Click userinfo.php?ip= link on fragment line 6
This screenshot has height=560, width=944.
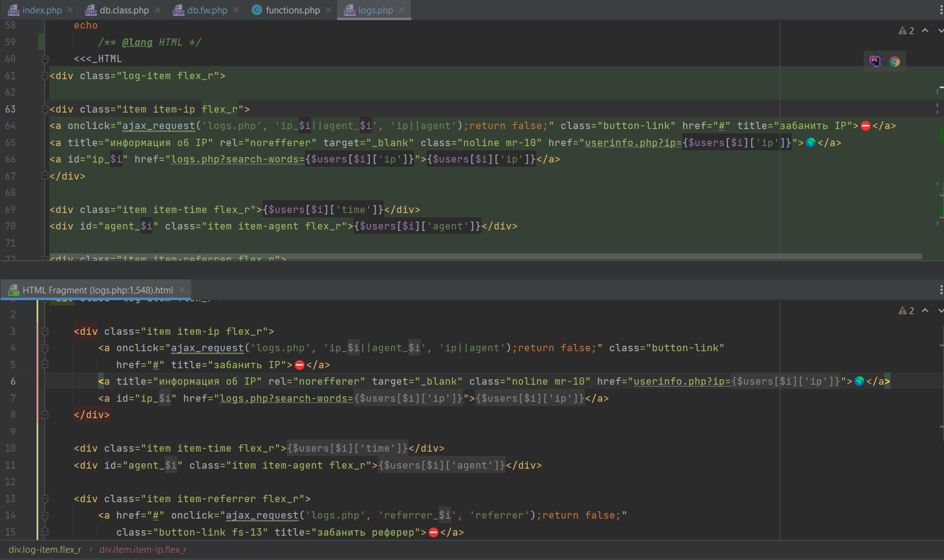click(x=682, y=382)
